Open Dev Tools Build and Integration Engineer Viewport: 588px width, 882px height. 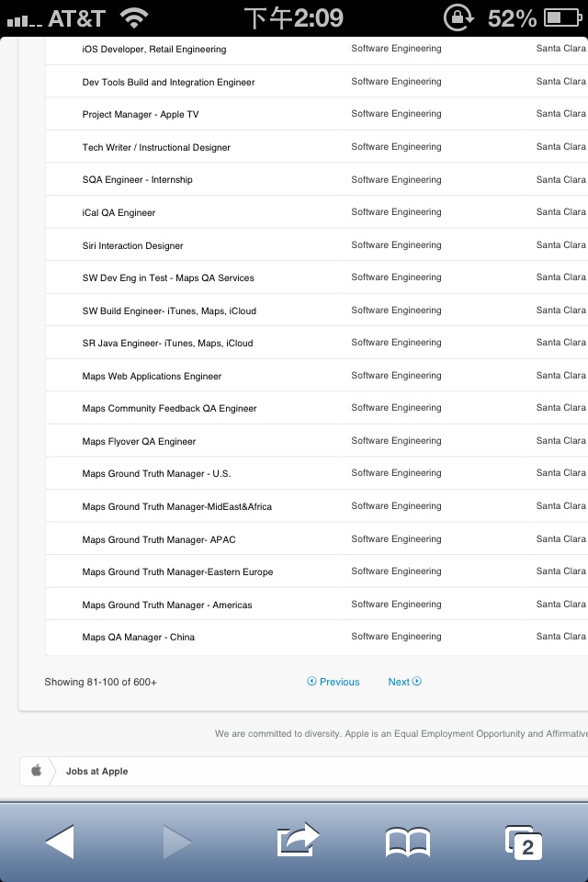[168, 82]
